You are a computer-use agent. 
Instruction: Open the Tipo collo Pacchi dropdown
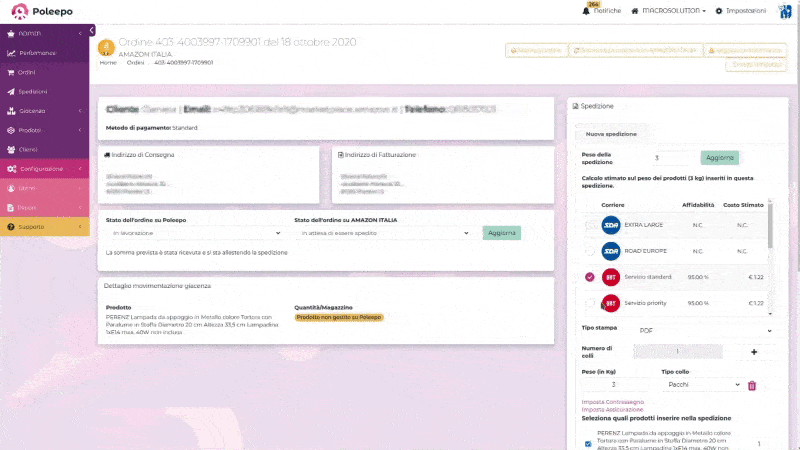pos(702,384)
